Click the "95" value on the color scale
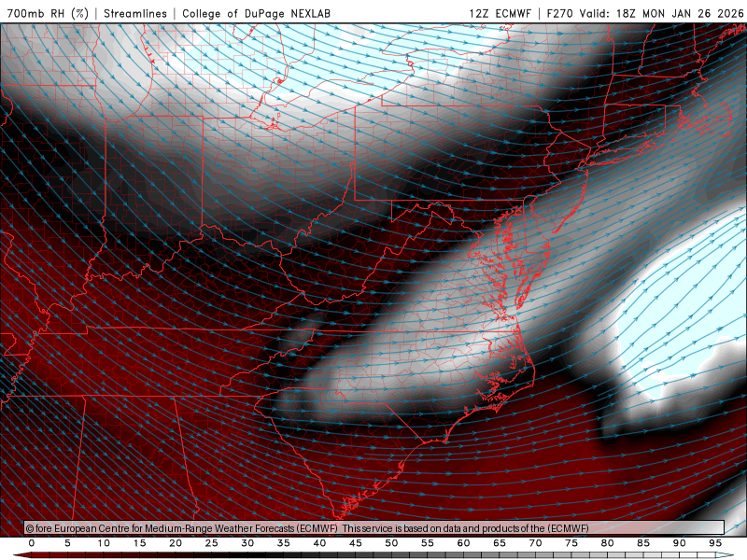747x560 pixels. 715,543
